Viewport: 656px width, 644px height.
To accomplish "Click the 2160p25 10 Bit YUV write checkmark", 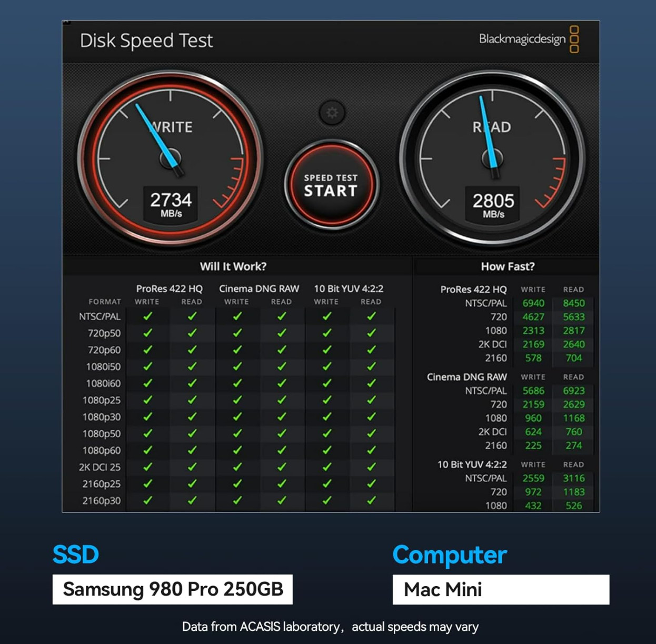I will pyautogui.click(x=327, y=483).
